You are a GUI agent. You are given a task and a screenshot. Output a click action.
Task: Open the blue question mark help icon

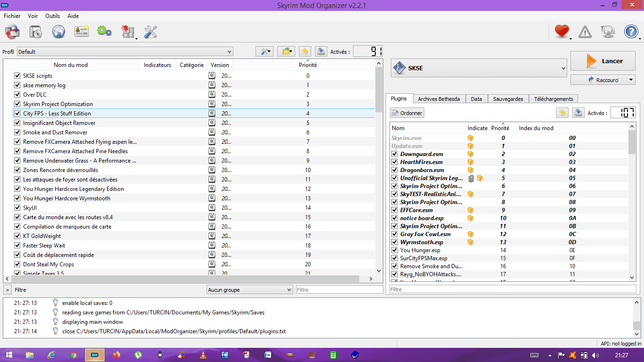[631, 32]
